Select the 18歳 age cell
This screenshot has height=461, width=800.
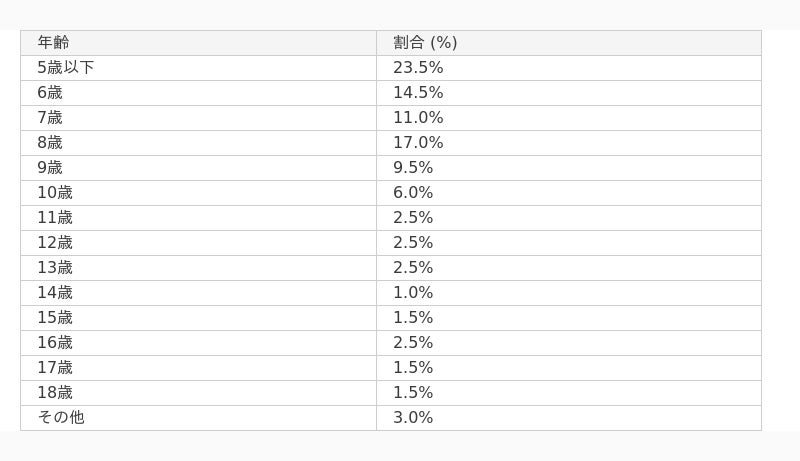tap(55, 393)
